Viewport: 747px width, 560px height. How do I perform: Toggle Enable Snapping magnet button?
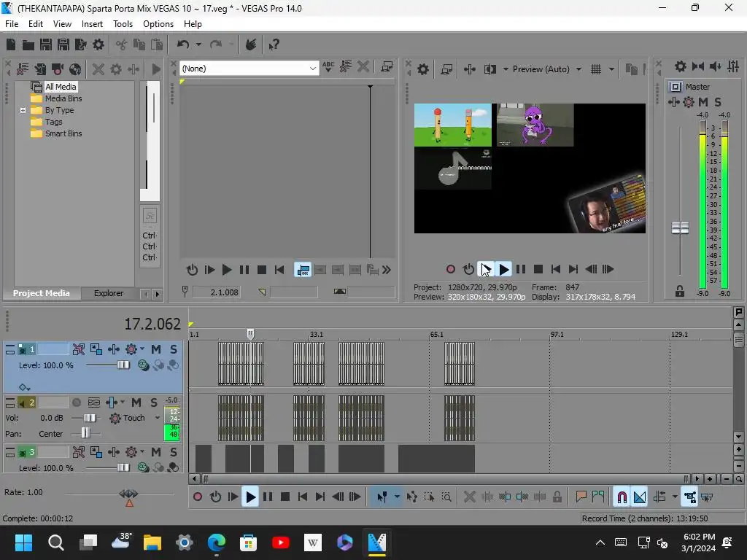click(x=622, y=497)
